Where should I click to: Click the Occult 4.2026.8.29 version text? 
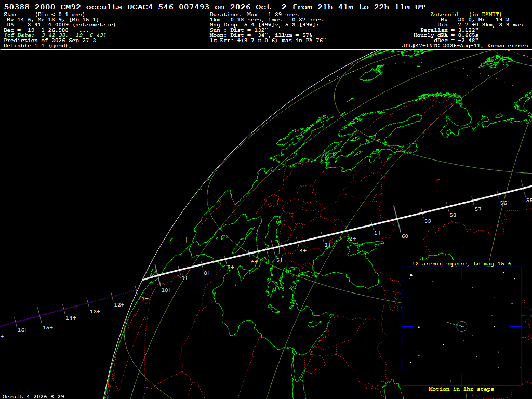point(33,396)
